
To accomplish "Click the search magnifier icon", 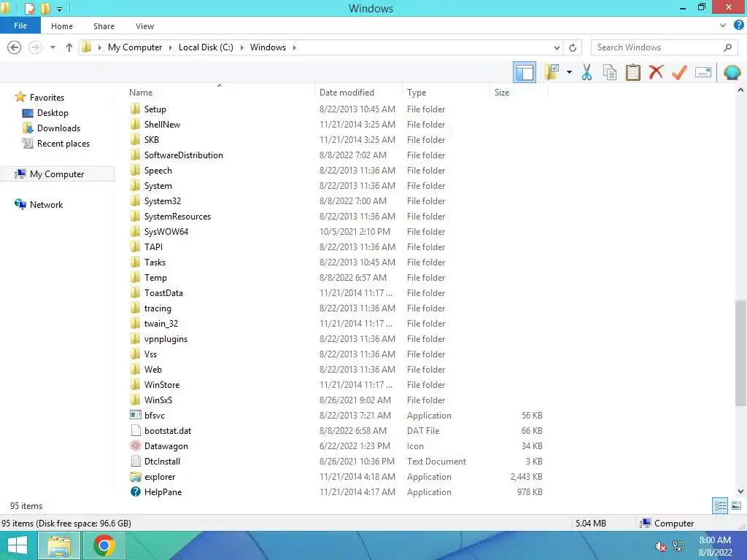I will click(x=727, y=47).
